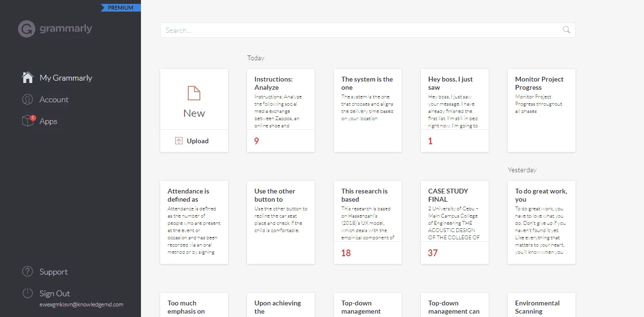The image size is (644, 317).
Task: Open 'To do great work, you' document
Action: coord(542,222)
